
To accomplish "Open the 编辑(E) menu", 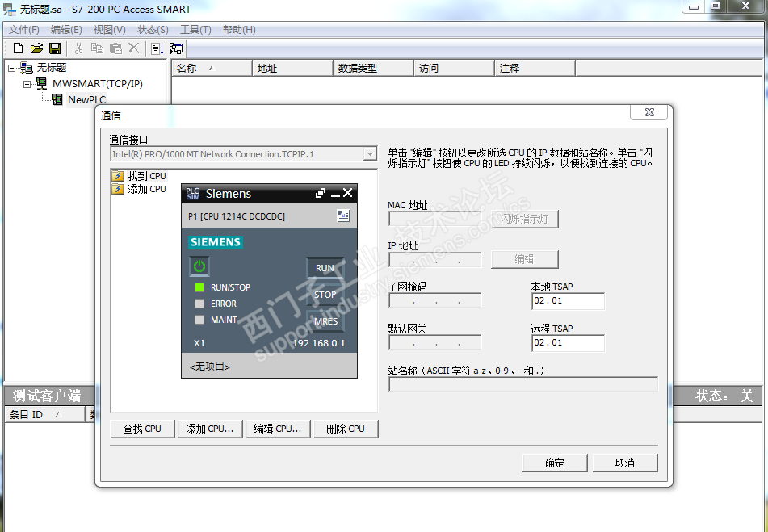I will [66, 30].
